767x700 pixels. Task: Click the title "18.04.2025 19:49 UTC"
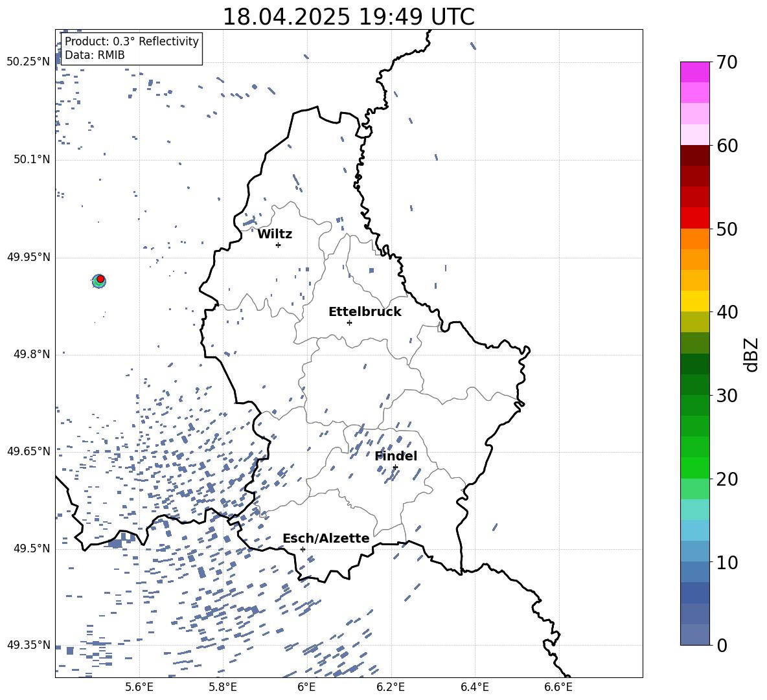click(x=349, y=17)
